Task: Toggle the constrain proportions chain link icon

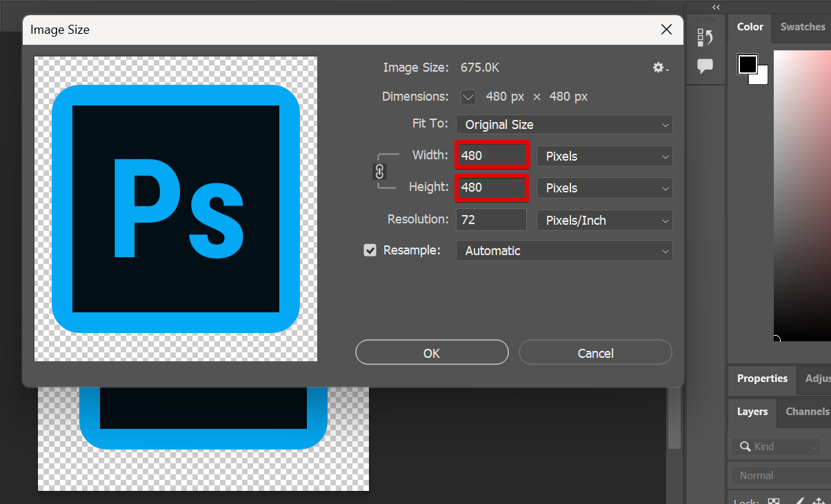Action: 379,172
